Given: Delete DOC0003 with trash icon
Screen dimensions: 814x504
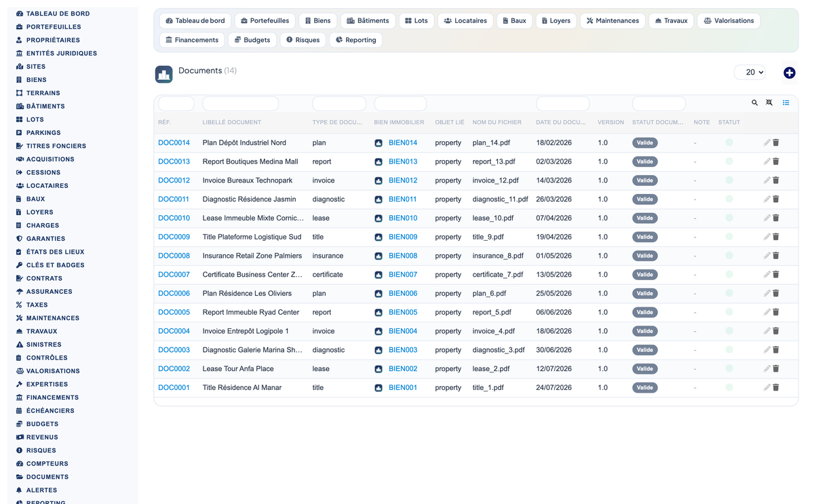Looking at the screenshot, I should (776, 350).
